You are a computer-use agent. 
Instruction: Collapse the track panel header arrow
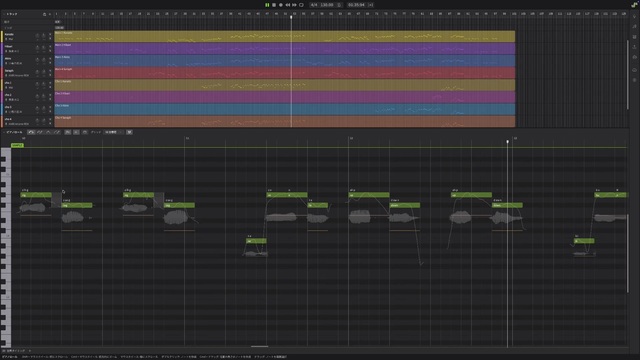tap(4, 14)
